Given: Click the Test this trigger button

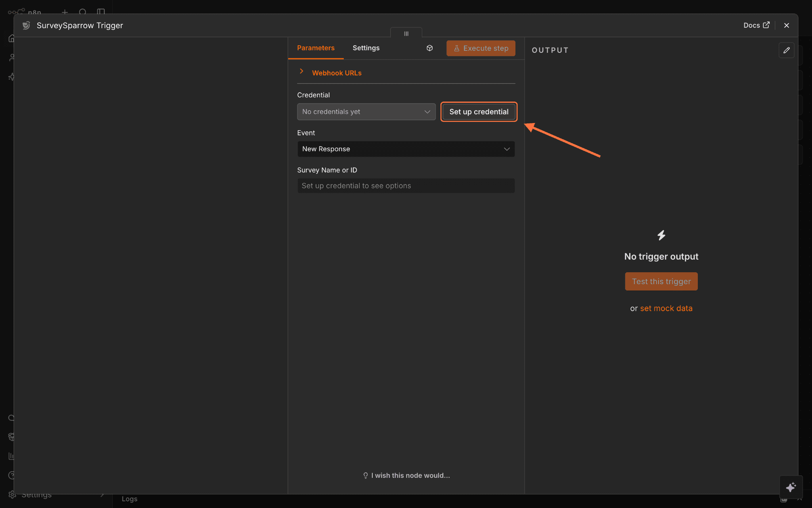Looking at the screenshot, I should click(x=661, y=281).
